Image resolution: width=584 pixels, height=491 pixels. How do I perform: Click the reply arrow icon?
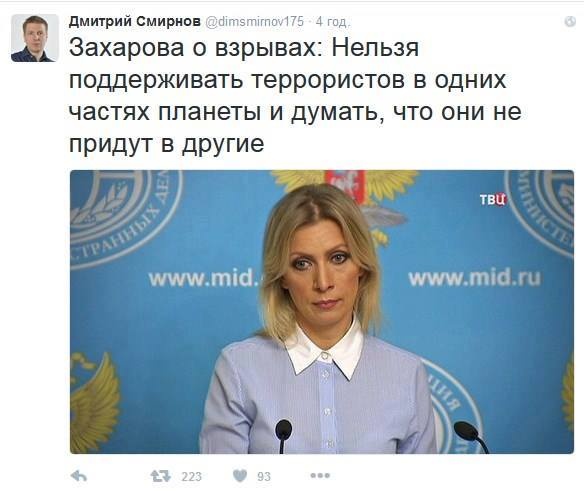point(79,476)
